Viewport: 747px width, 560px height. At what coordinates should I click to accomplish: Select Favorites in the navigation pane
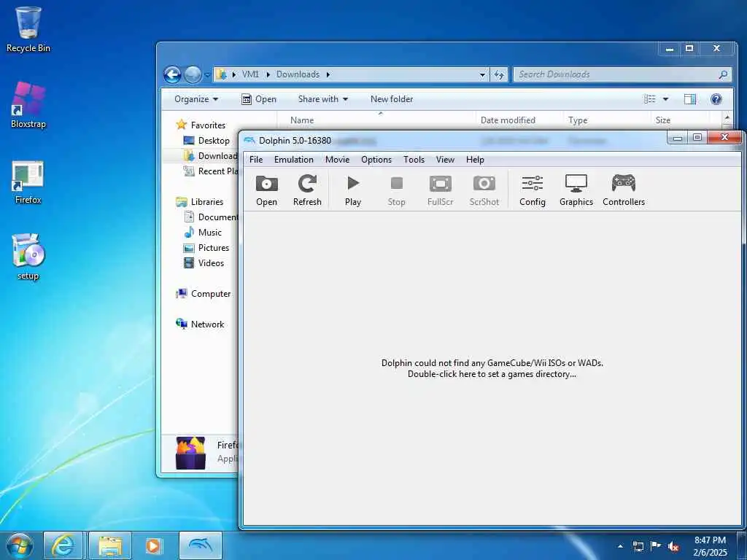201,125
